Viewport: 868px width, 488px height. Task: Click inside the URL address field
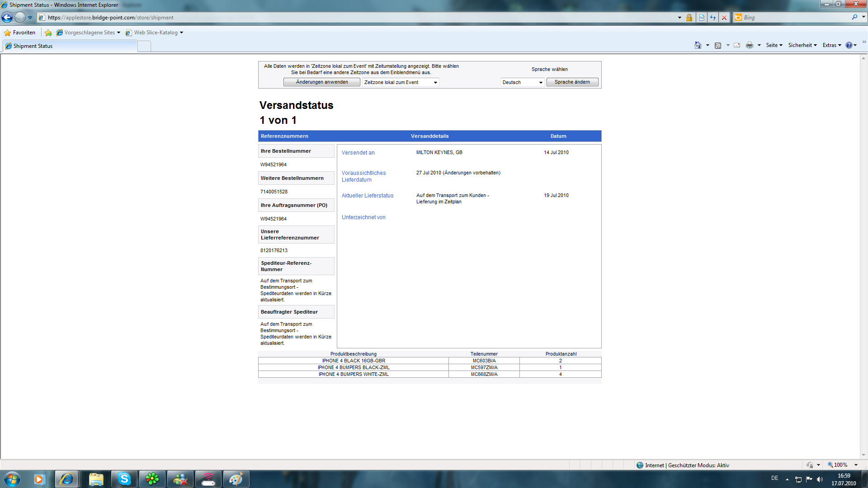[x=362, y=18]
